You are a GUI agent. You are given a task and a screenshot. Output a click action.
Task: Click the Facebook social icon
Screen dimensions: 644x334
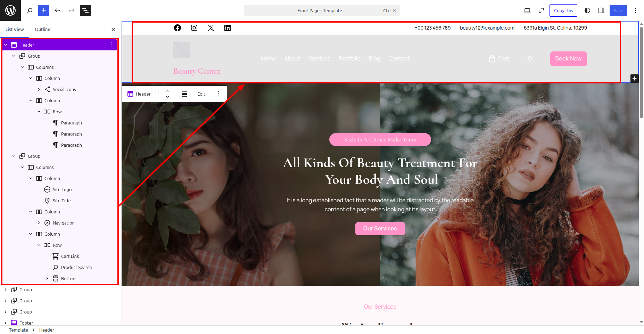click(x=177, y=28)
